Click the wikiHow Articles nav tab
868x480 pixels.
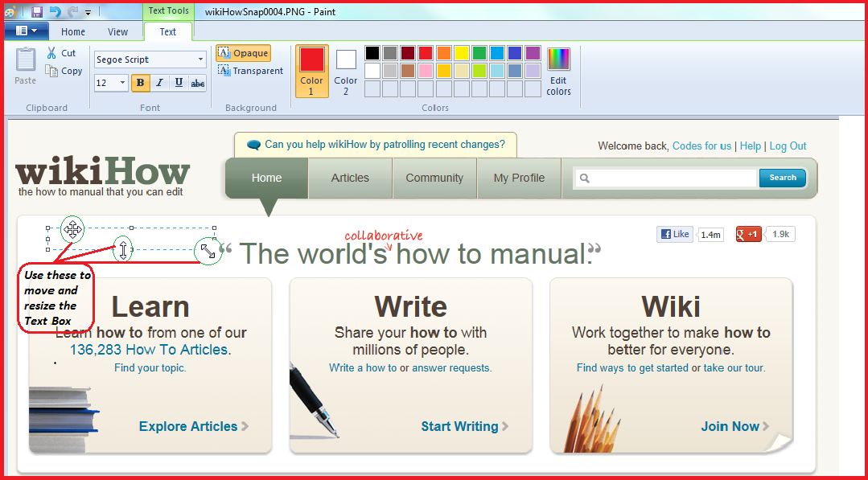point(350,178)
